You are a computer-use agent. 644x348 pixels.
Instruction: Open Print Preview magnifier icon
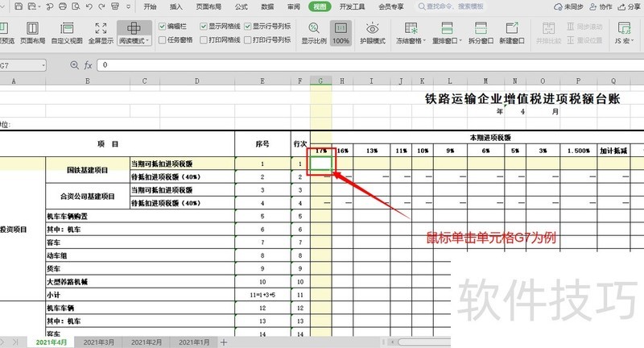tap(76, 6)
